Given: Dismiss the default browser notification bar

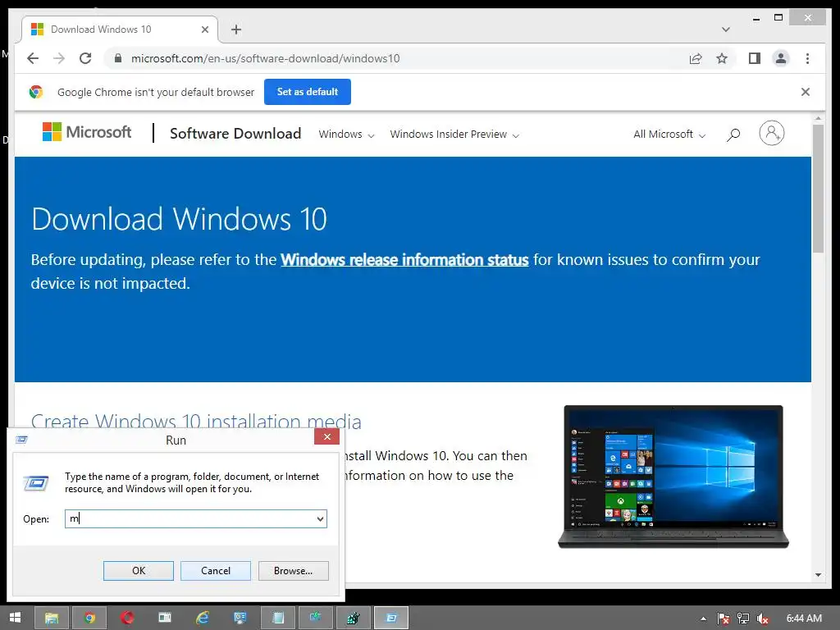Looking at the screenshot, I should tap(806, 92).
